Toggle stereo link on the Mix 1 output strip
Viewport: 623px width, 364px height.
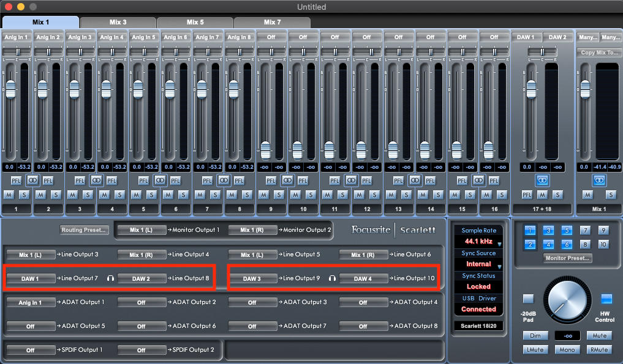click(x=599, y=180)
